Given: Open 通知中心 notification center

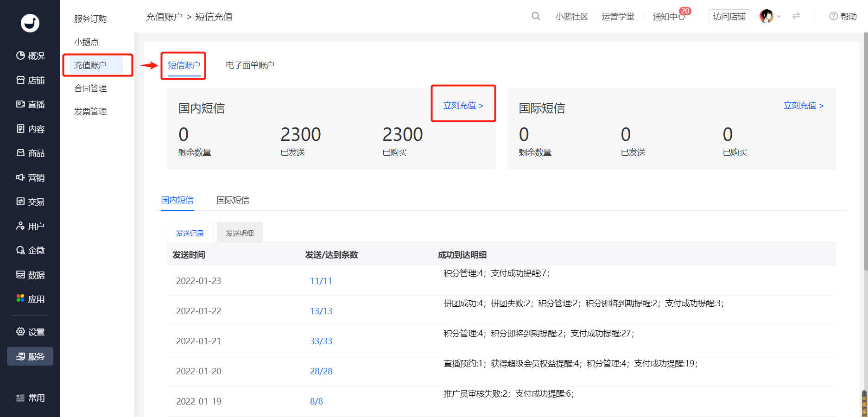Looking at the screenshot, I should (x=669, y=16).
